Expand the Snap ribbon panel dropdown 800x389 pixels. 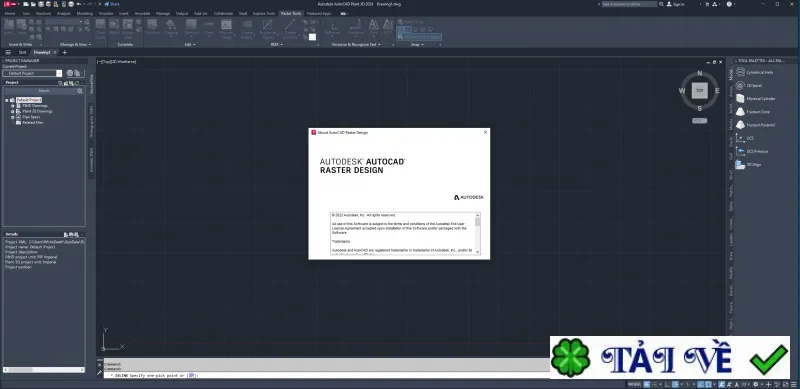pos(418,44)
